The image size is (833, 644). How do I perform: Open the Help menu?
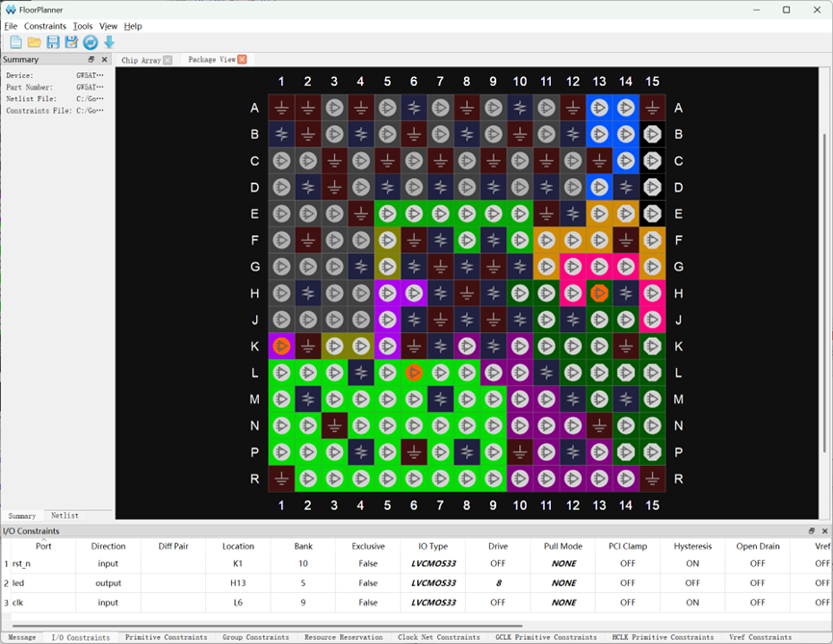[133, 26]
